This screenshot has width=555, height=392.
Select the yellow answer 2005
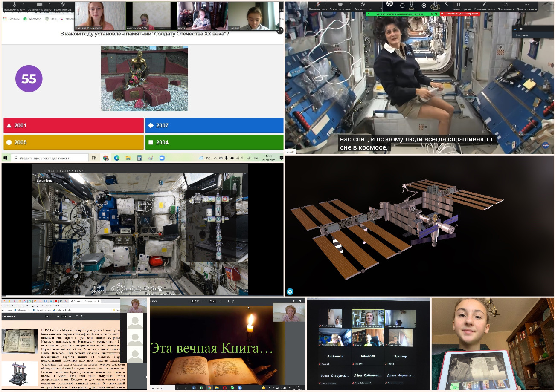coord(73,142)
